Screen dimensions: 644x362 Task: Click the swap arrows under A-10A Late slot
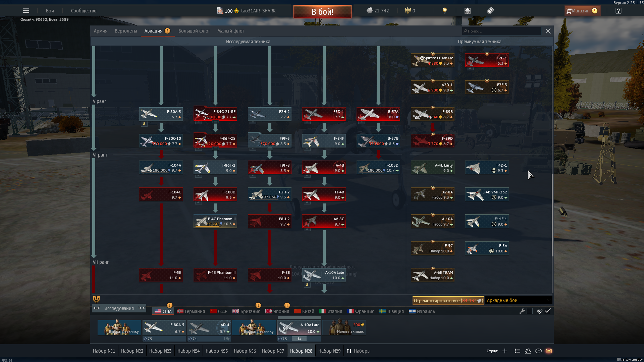click(x=299, y=339)
